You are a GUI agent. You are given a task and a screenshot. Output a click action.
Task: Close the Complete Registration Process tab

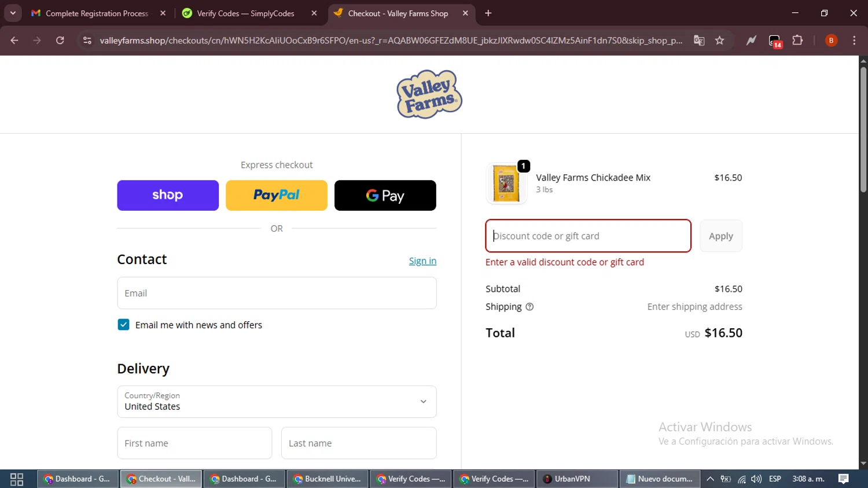163,13
